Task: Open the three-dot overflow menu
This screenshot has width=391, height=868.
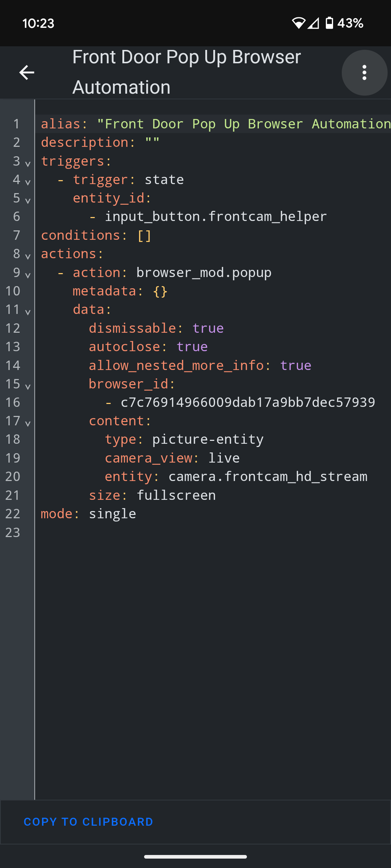Action: coord(365,73)
